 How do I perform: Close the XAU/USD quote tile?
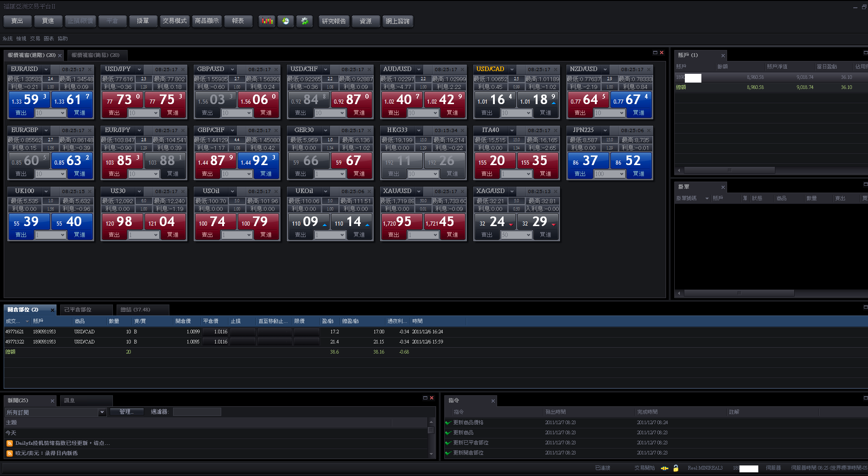(x=462, y=191)
